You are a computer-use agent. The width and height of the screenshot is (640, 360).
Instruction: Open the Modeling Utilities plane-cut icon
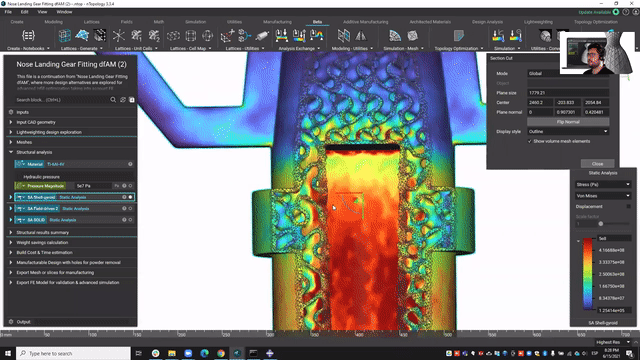(344, 36)
